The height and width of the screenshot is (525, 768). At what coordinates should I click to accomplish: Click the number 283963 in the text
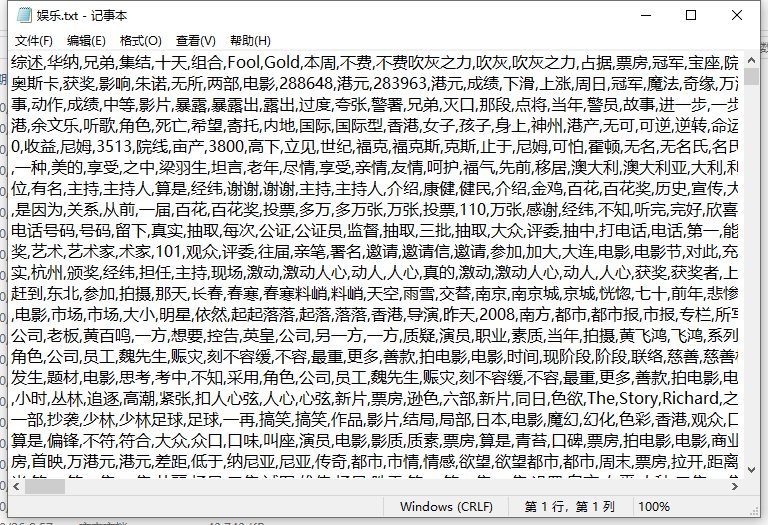pyautogui.click(x=400, y=84)
